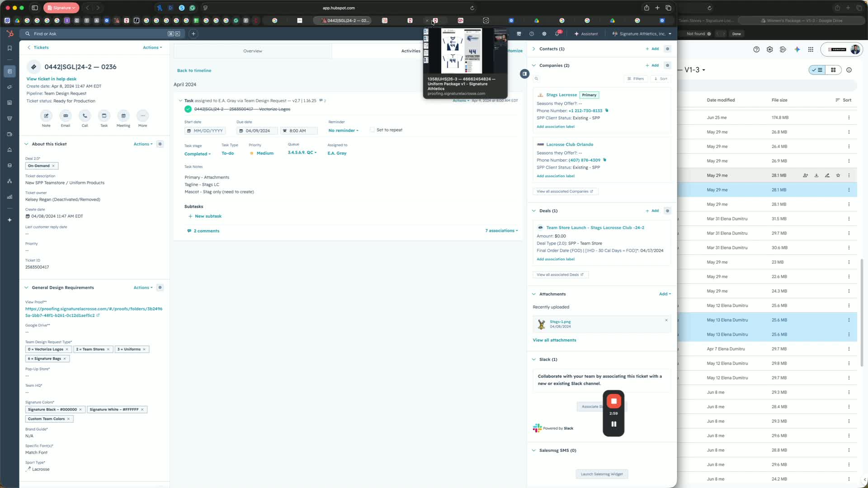The width and height of the screenshot is (868, 488).
Task: Open HubSpot settings gear in top bar
Action: point(544,34)
